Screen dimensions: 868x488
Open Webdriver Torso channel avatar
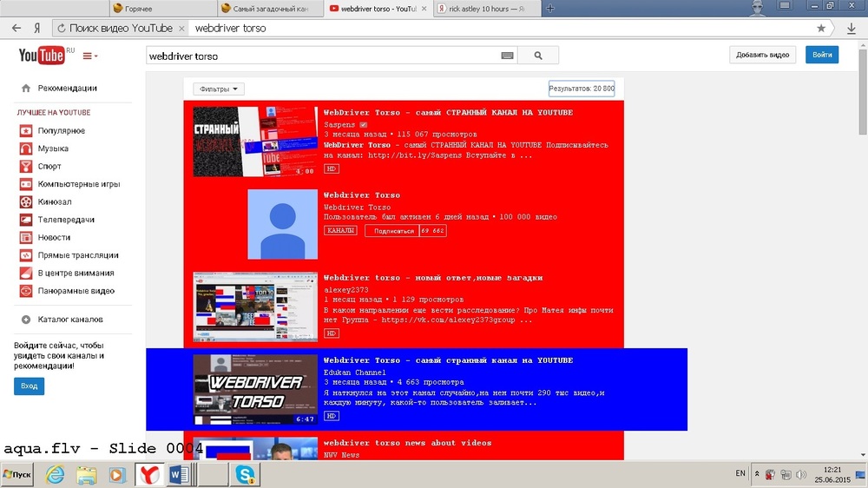coord(282,224)
